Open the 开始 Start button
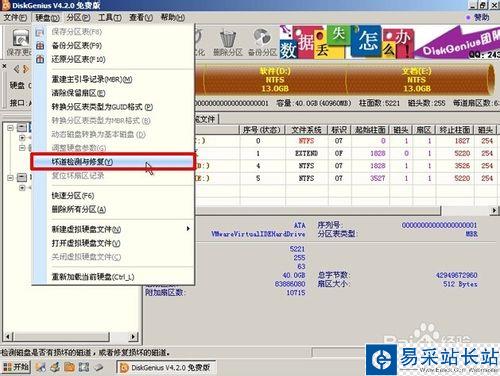Viewport: 500px width, 376px height. click(x=16, y=367)
